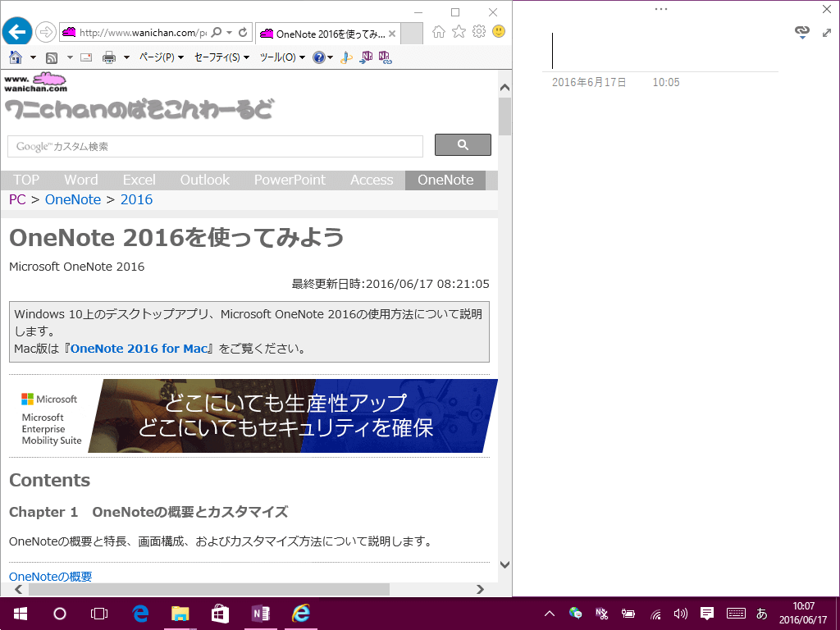840x630 pixels.
Task: Follow the 2016 breadcrumb link
Action: pyautogui.click(x=137, y=199)
